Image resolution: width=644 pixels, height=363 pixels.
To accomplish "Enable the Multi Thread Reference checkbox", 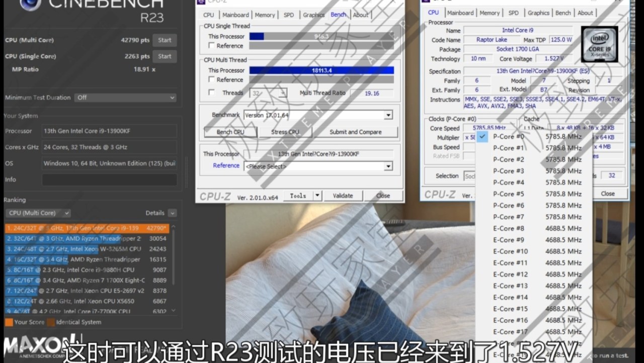I will [x=212, y=79].
